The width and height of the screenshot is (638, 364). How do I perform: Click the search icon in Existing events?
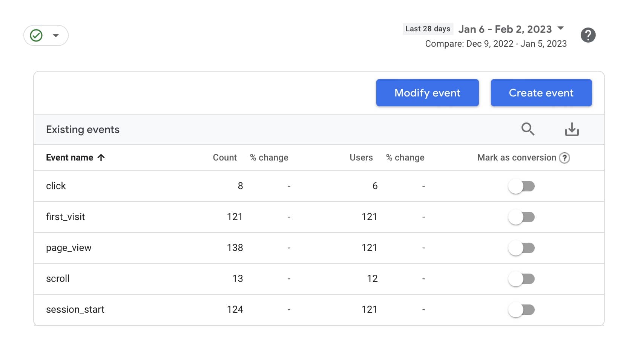click(528, 129)
